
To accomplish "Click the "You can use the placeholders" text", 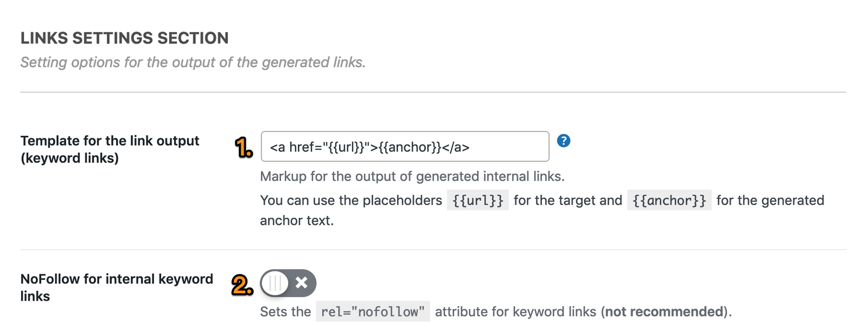I will [351, 200].
